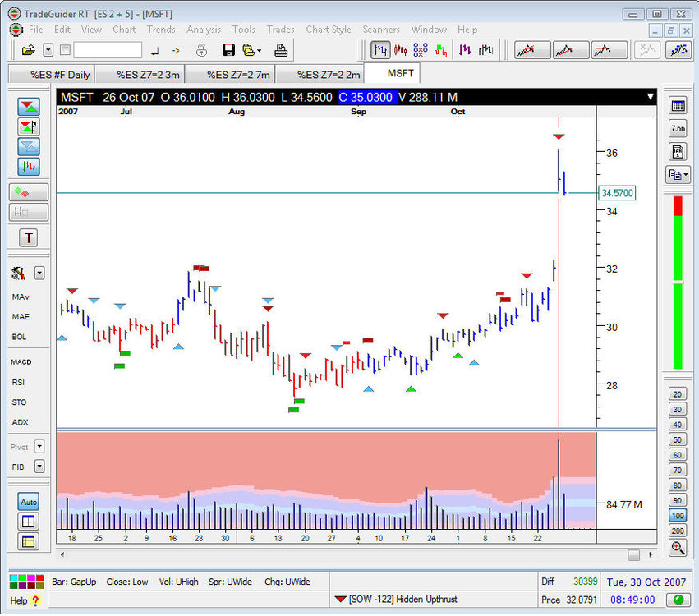Screen dimensions: 699x616
Task: Click the hammer tools icon above MAv
Action: pos(18,273)
